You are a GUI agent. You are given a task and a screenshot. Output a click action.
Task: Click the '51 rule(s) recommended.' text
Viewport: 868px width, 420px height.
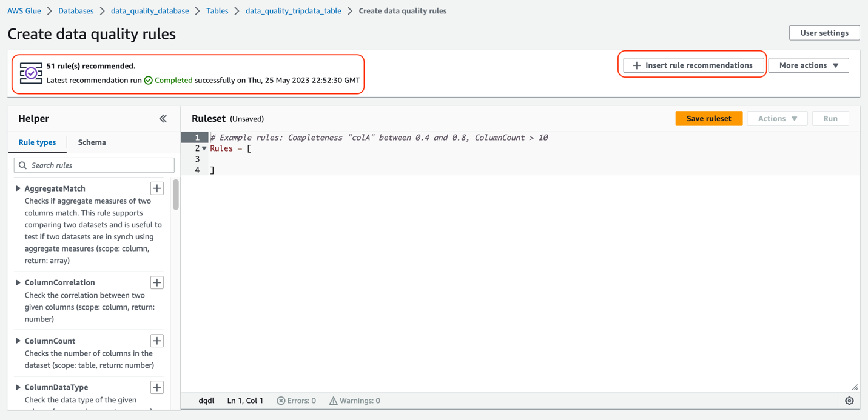(x=91, y=66)
